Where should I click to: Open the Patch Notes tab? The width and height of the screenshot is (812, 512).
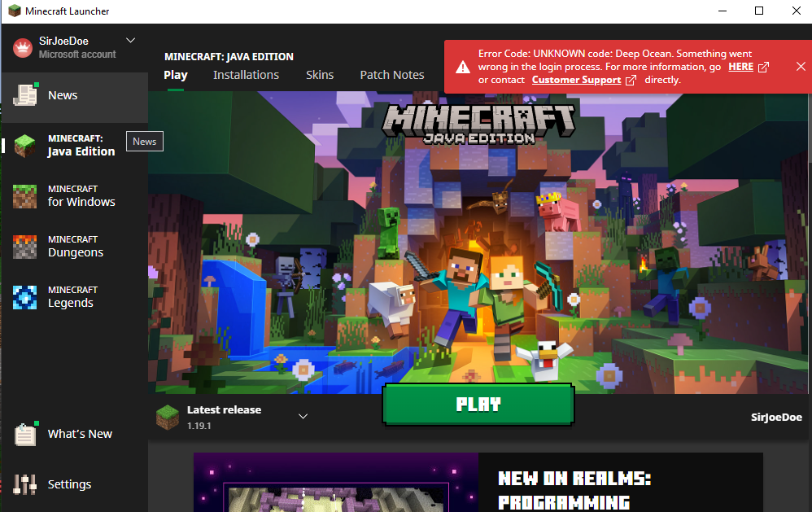click(x=392, y=75)
